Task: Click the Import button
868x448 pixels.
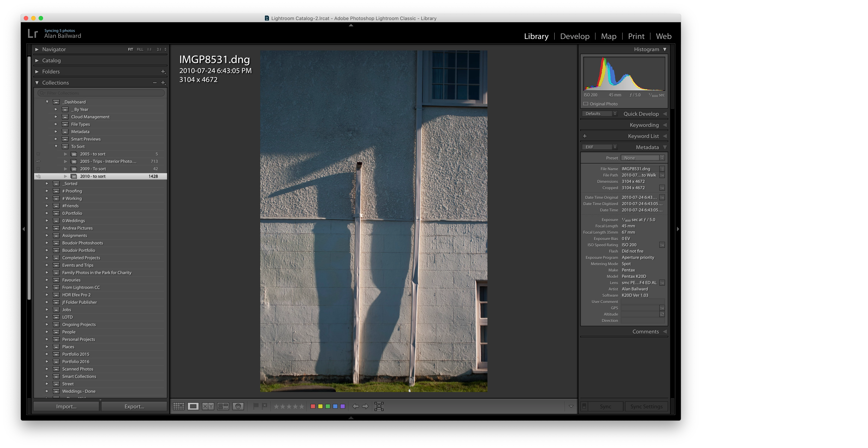Action: click(x=66, y=406)
